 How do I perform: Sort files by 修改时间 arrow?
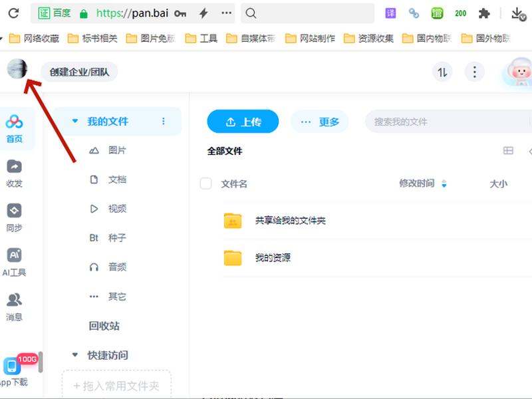click(x=444, y=184)
